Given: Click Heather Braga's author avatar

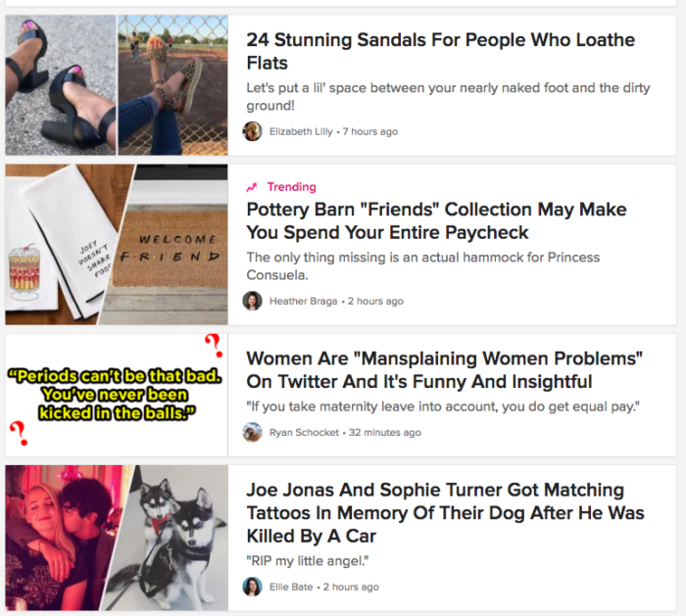Looking at the screenshot, I should point(253,301).
